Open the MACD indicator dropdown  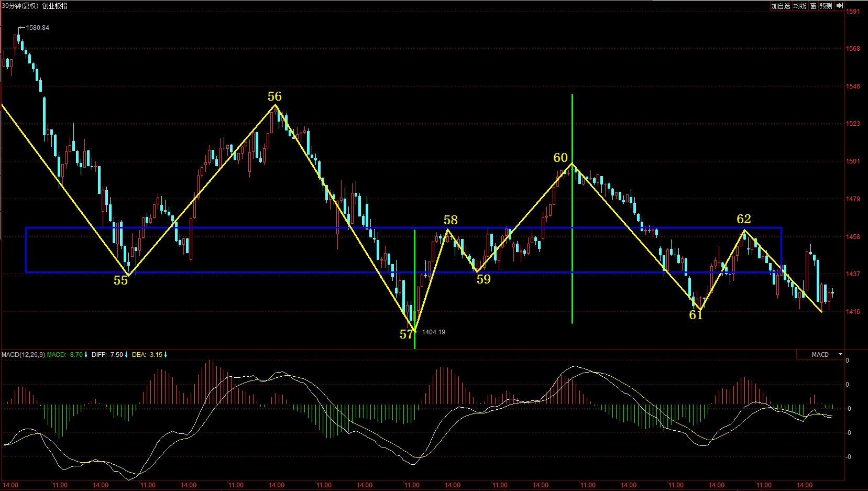pos(840,355)
